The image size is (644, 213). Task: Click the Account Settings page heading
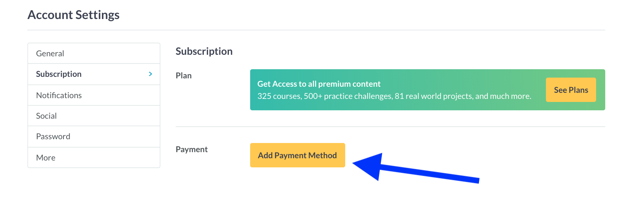[73, 15]
